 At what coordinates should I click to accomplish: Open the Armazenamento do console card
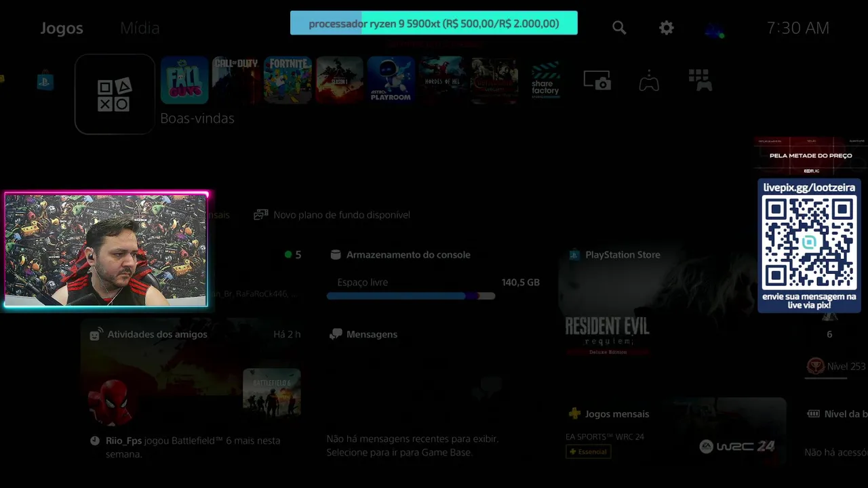pyautogui.click(x=434, y=275)
